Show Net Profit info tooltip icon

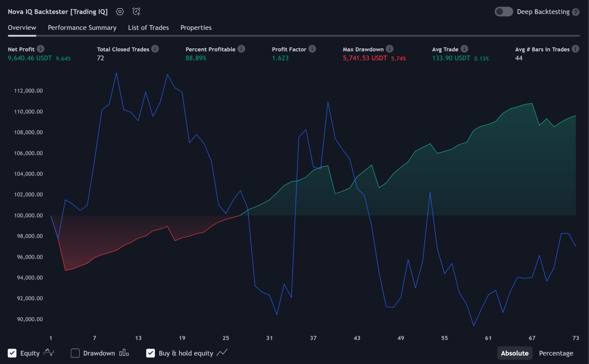pos(40,49)
